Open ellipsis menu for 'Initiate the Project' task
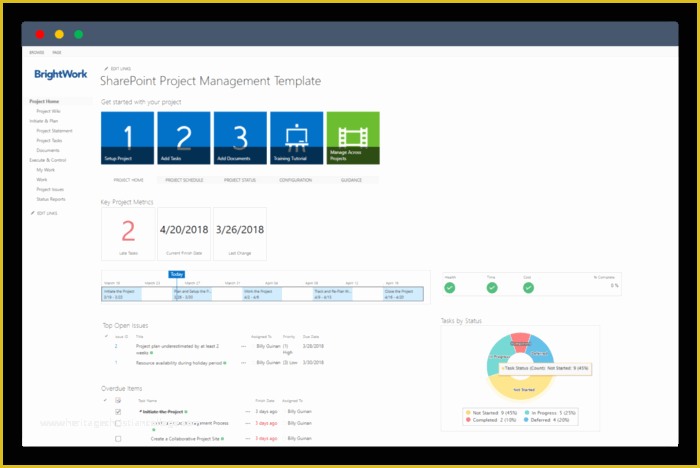700x468 pixels. coord(248,411)
